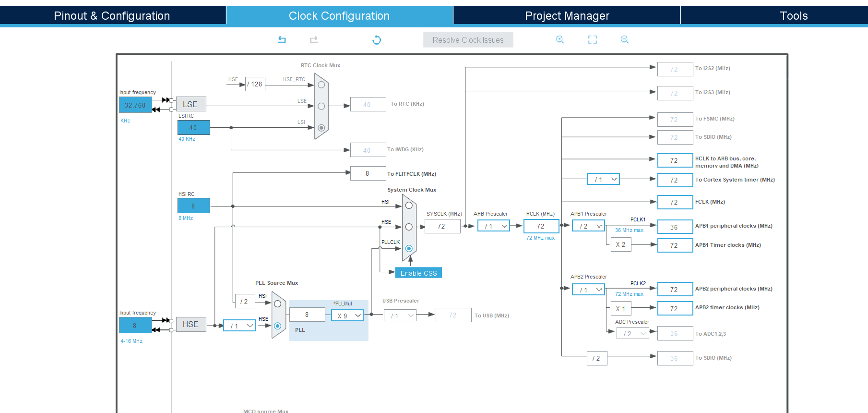Click the LSE oscillator block
The image size is (868, 413).
pyautogui.click(x=190, y=104)
